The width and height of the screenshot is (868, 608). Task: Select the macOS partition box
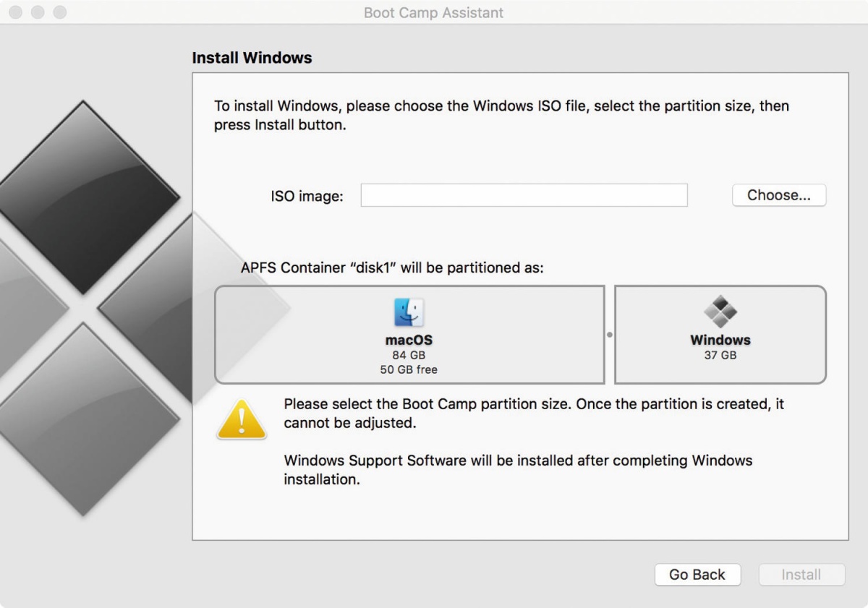click(409, 335)
